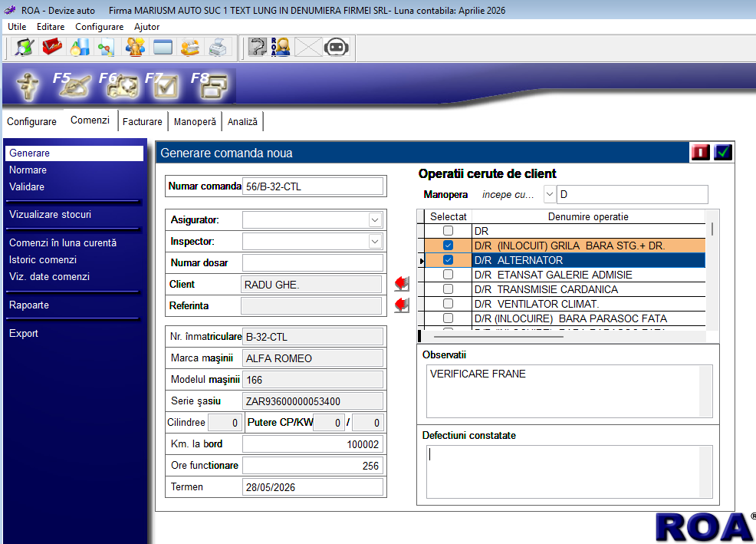Click the red toolbox icon in toolbar

(x=52, y=48)
